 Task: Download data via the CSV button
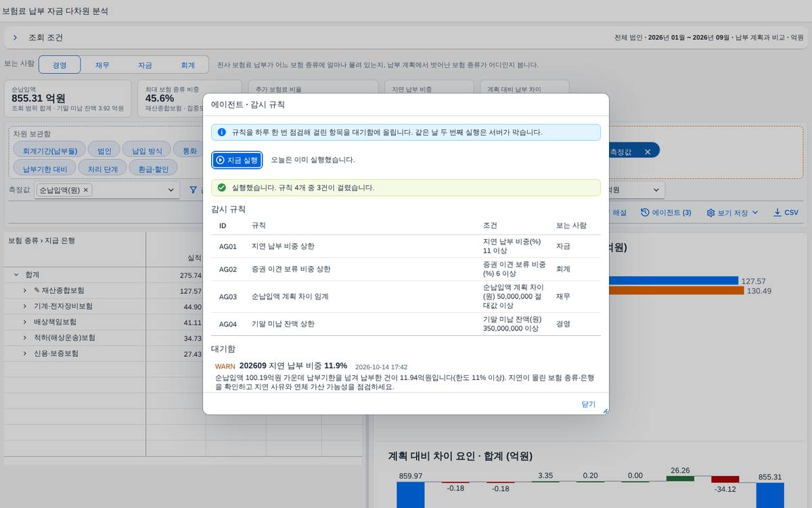point(786,213)
